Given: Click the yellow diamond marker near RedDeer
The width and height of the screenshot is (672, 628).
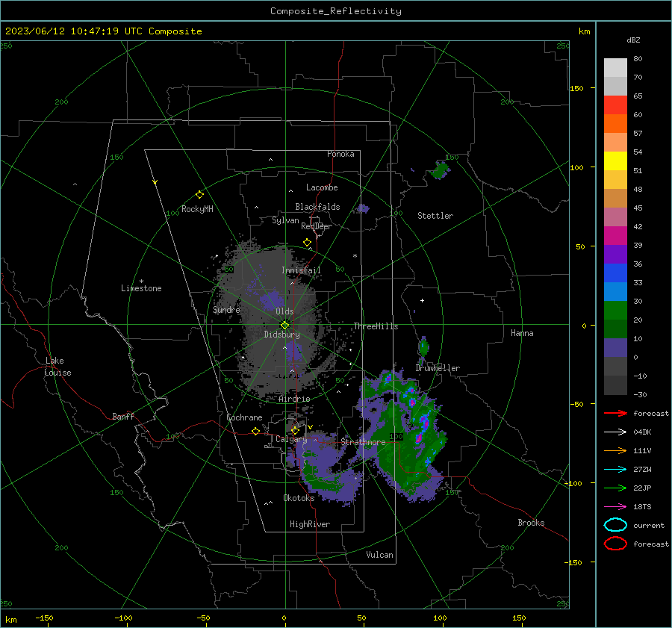Looking at the screenshot, I should point(307,243).
